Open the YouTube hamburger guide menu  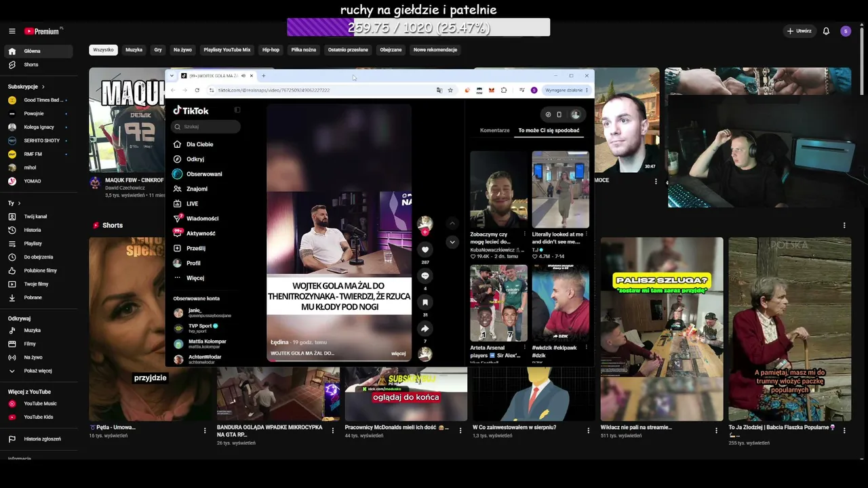coord(12,31)
